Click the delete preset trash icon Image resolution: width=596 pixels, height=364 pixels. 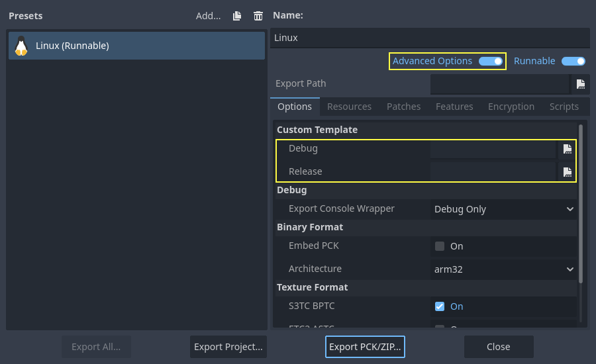coord(258,16)
